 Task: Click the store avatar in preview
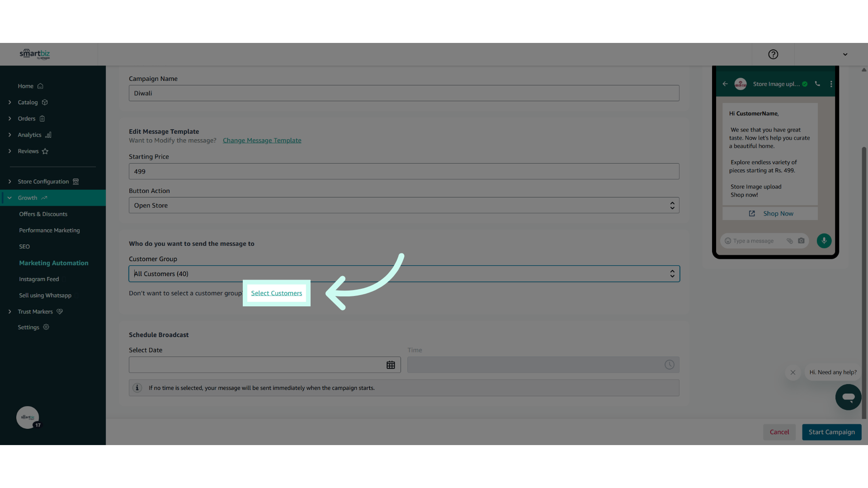click(741, 84)
